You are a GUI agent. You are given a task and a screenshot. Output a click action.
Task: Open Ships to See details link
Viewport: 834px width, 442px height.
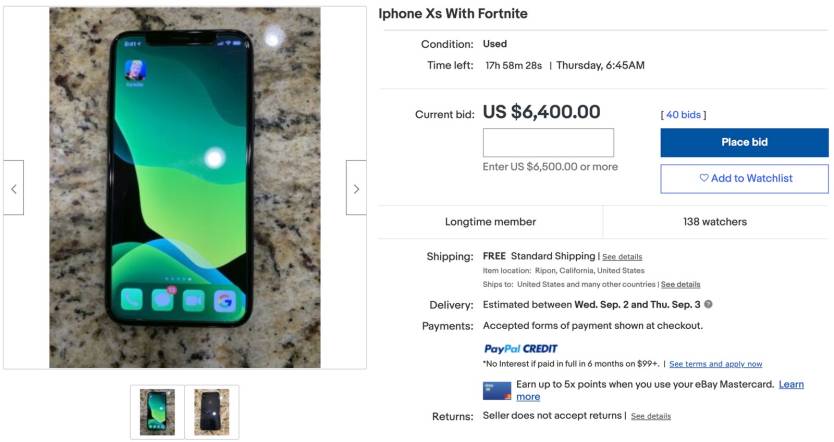point(680,285)
